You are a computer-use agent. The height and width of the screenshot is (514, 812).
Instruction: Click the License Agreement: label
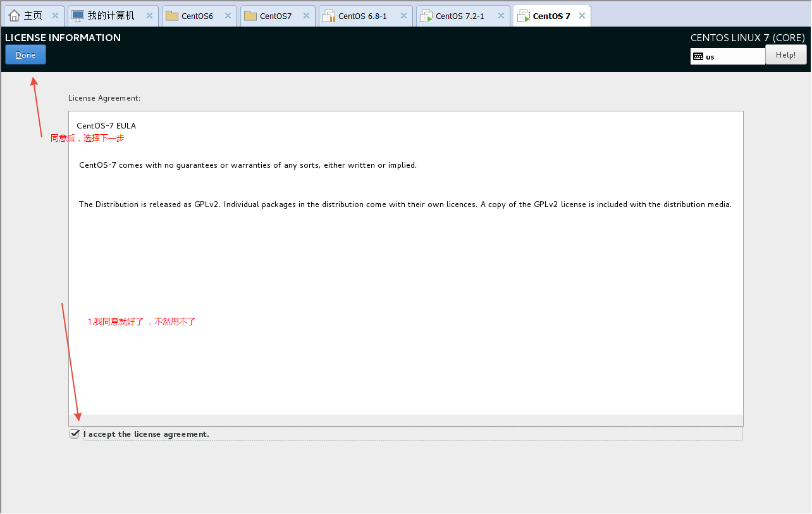click(x=104, y=98)
